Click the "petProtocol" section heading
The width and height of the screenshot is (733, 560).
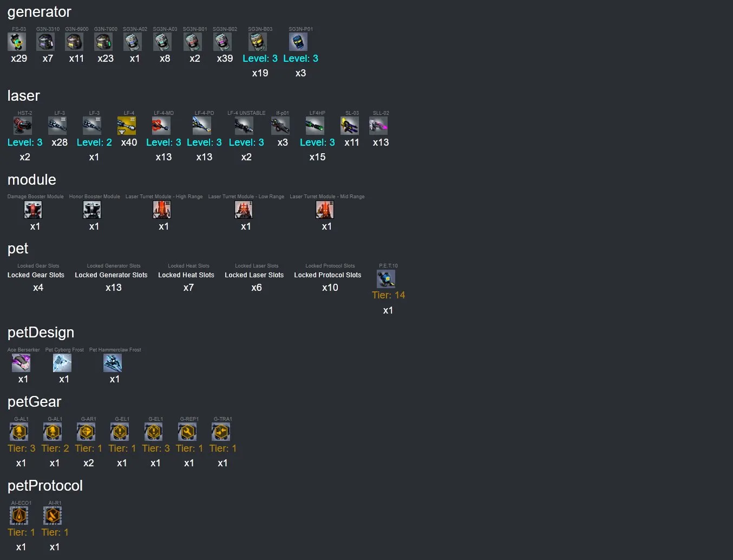point(45,486)
